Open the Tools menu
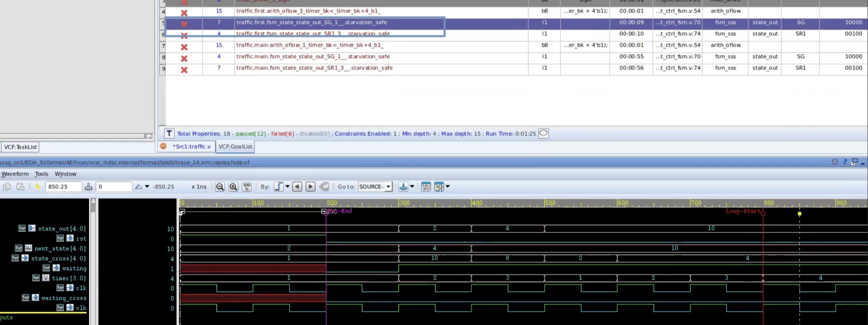The image size is (868, 325). click(x=41, y=174)
